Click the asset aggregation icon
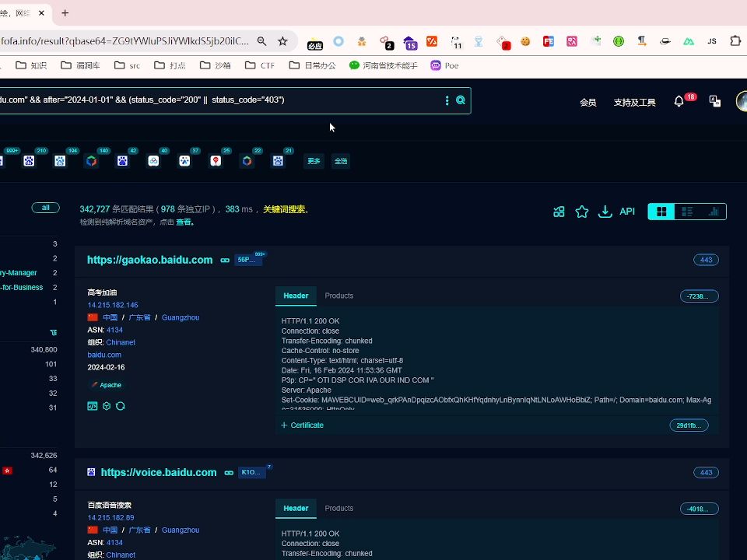This screenshot has width=747, height=560. point(559,211)
